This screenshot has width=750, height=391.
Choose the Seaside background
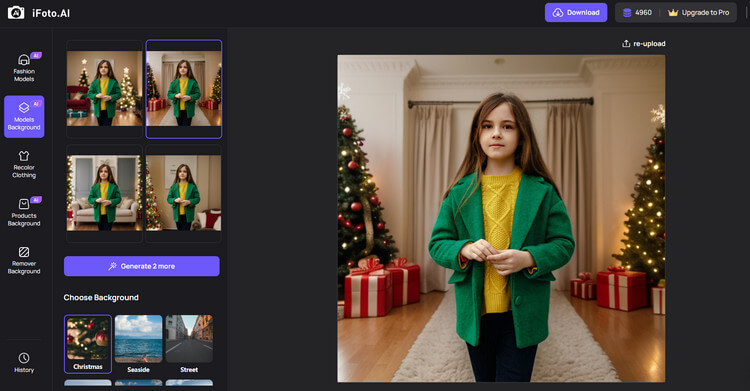(139, 344)
